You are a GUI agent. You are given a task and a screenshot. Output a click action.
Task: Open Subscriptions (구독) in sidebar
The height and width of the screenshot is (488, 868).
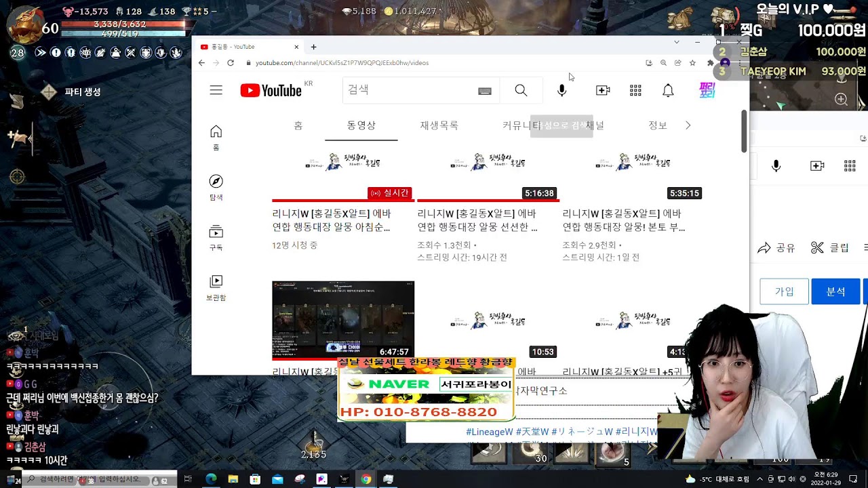coord(216,238)
